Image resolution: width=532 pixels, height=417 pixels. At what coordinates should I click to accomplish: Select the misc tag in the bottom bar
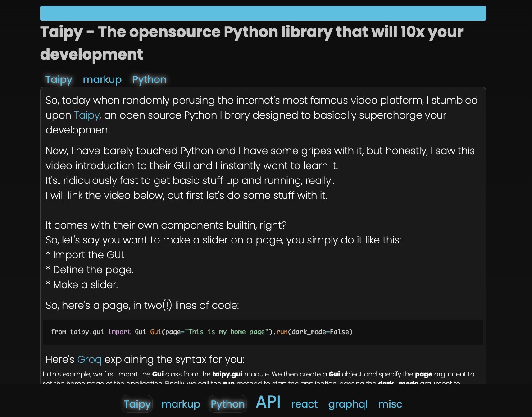point(390,404)
